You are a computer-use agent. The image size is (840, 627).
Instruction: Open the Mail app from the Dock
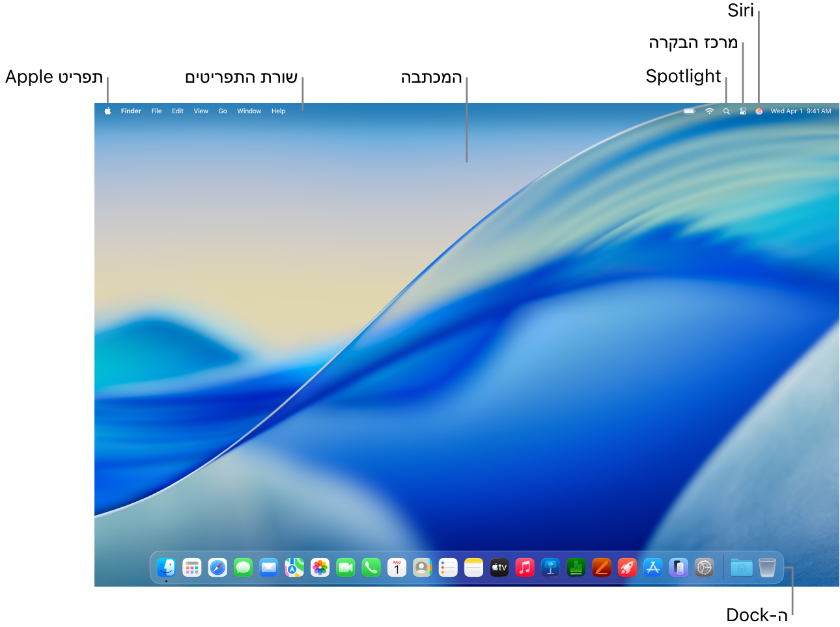tap(268, 567)
